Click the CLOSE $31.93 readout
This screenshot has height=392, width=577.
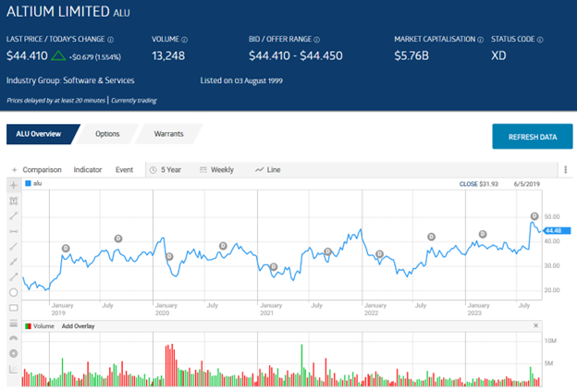[x=478, y=184]
